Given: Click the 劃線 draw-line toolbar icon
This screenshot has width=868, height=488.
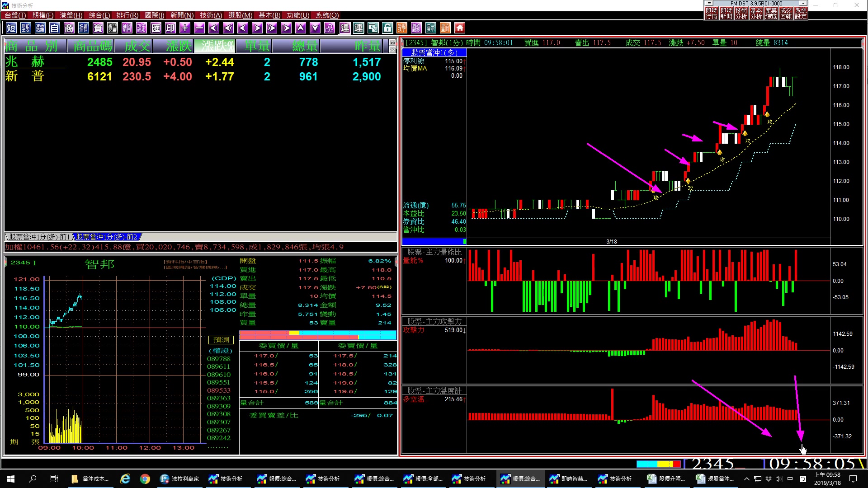Looking at the screenshot, I should (x=416, y=28).
